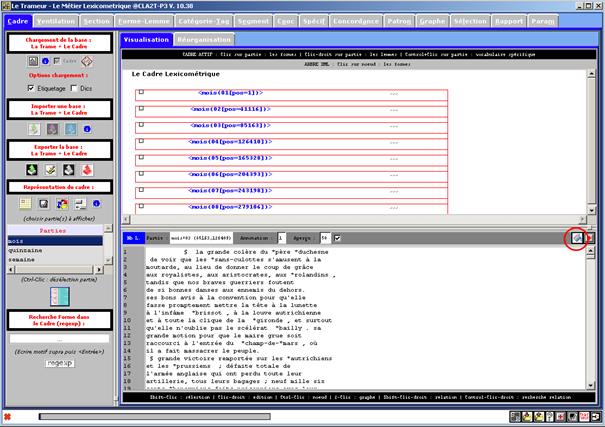Screen dimensions: 605x427
Task: Click the mois(06[pos=204393]) link
Action: point(230,174)
